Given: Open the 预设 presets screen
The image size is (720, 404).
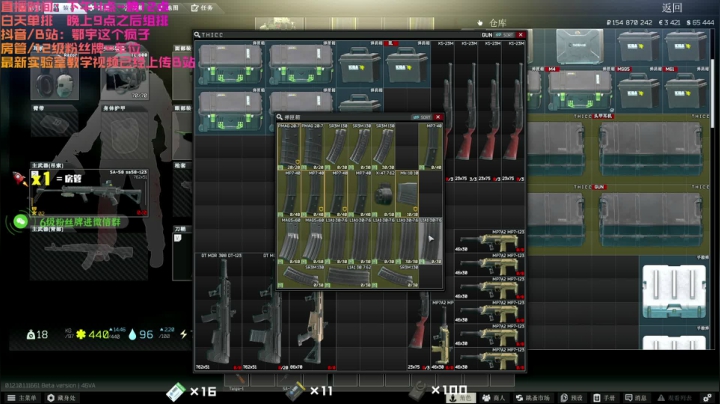Looking at the screenshot, I should pyautogui.click(x=572, y=398).
